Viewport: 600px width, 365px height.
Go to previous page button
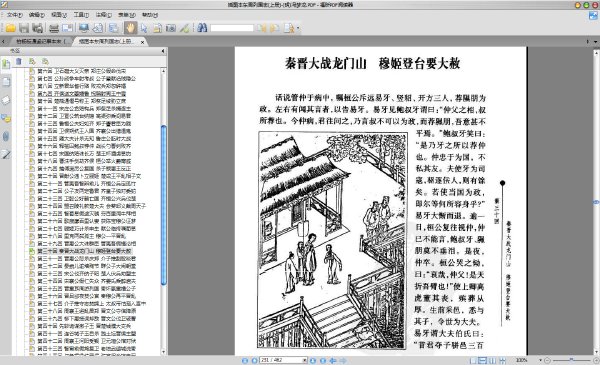(x=254, y=360)
